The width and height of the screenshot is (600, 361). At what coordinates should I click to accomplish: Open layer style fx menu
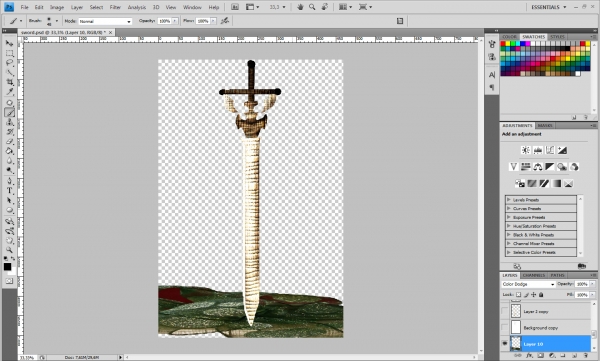(x=529, y=356)
